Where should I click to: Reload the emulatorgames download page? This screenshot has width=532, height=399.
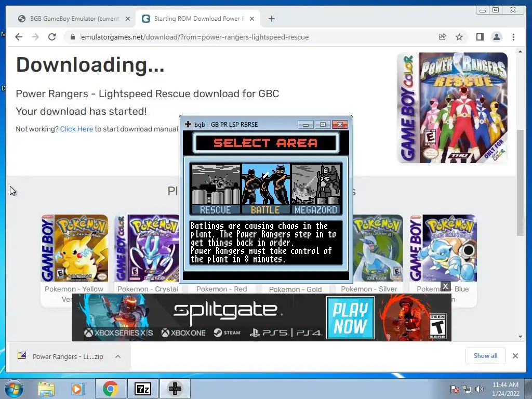52,37
